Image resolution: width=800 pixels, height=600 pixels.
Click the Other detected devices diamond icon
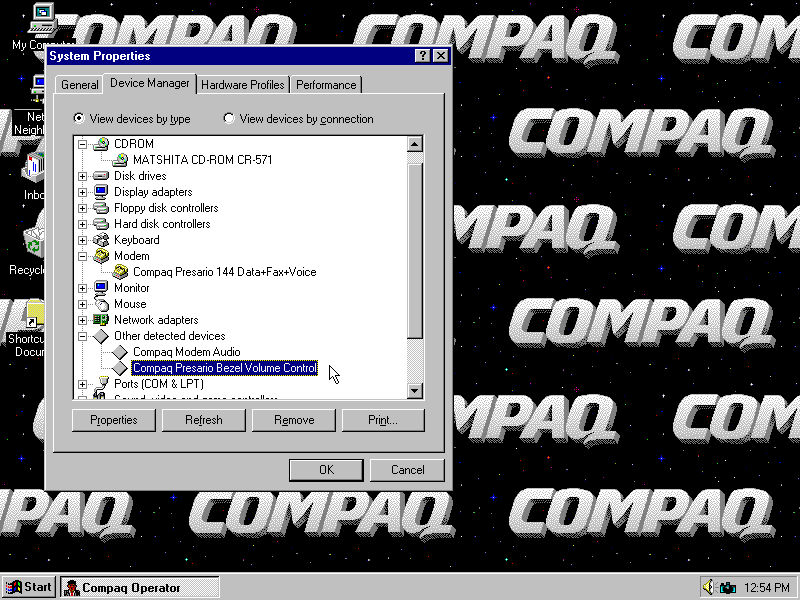101,336
